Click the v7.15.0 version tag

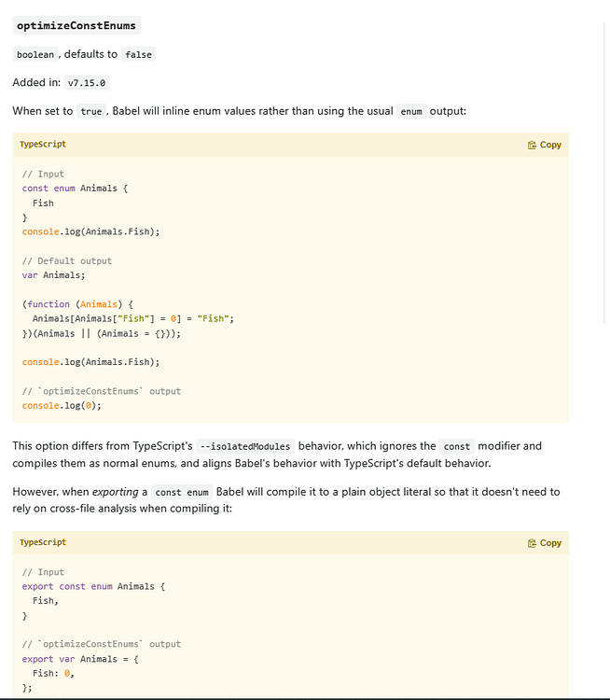click(x=89, y=83)
